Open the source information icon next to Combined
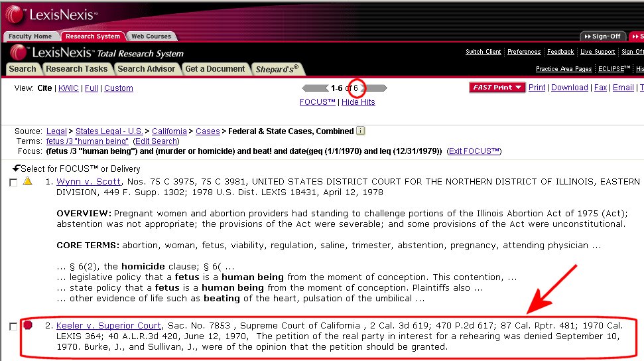The width and height of the screenshot is (644, 361). click(360, 131)
